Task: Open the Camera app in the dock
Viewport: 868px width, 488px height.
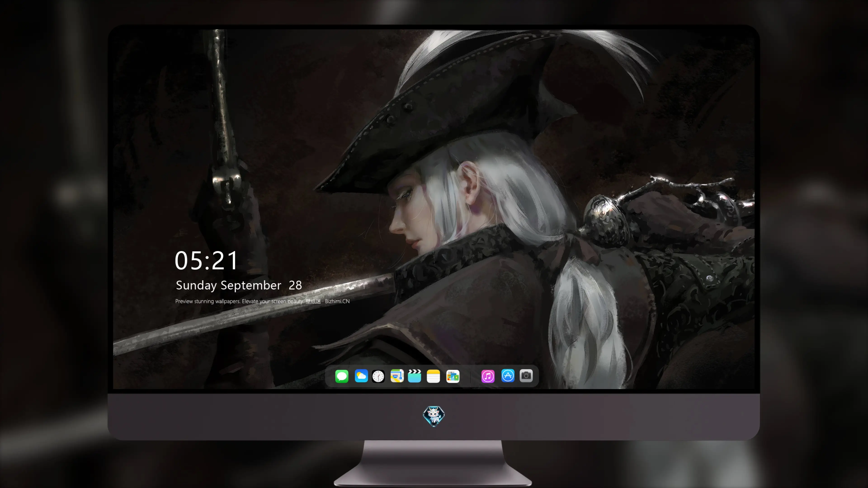Action: [x=526, y=375]
